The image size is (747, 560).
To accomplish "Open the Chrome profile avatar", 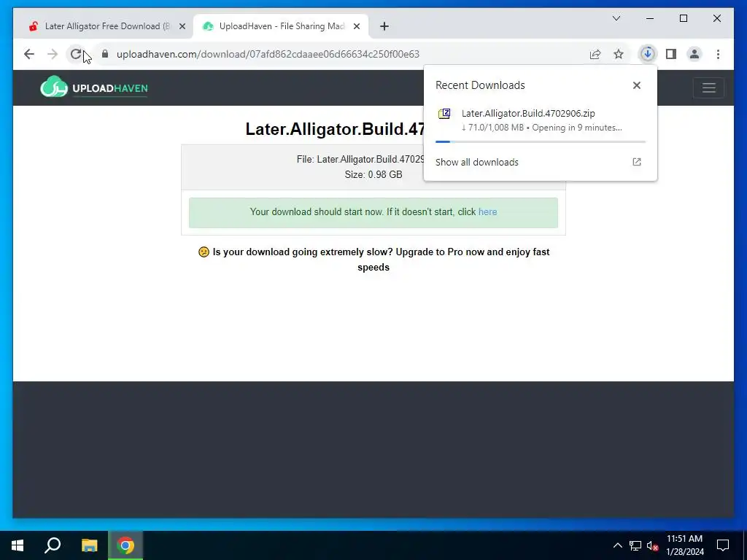I will [694, 54].
